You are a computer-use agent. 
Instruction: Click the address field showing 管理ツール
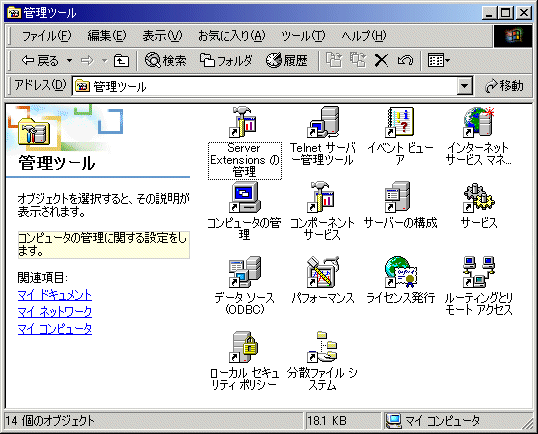click(265, 86)
